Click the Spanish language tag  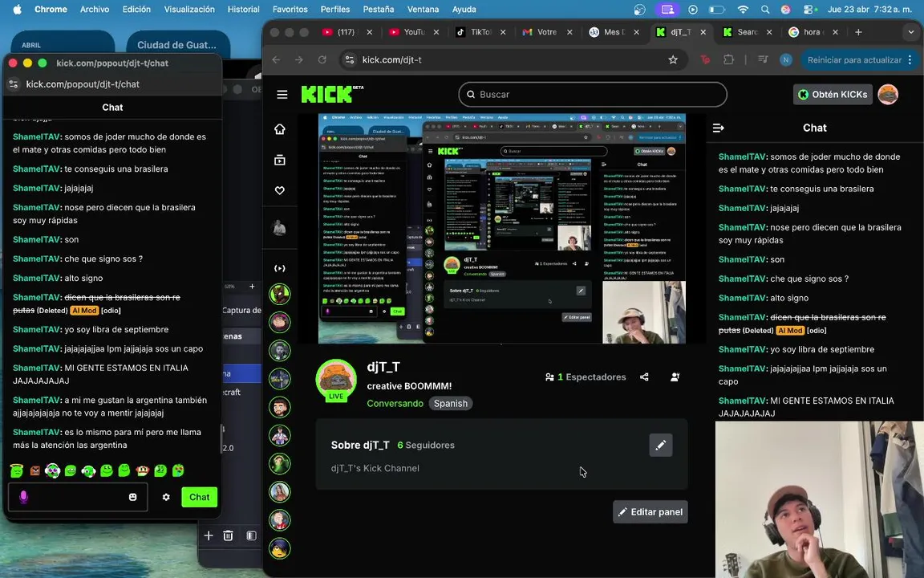point(451,404)
